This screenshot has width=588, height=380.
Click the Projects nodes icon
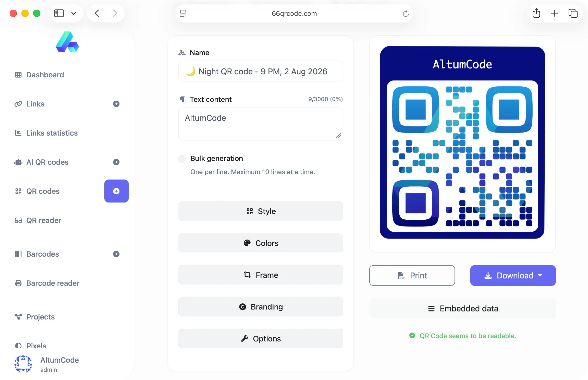coord(18,317)
